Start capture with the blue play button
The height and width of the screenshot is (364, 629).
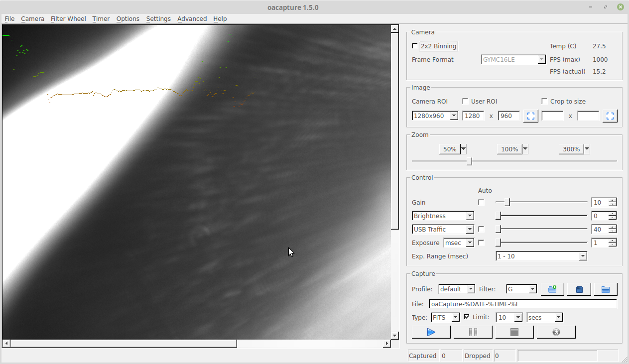[x=431, y=332]
